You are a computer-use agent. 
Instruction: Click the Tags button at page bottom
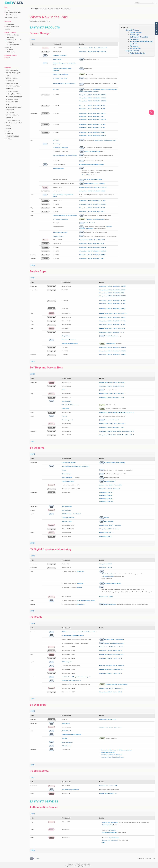[x=38, y=859]
